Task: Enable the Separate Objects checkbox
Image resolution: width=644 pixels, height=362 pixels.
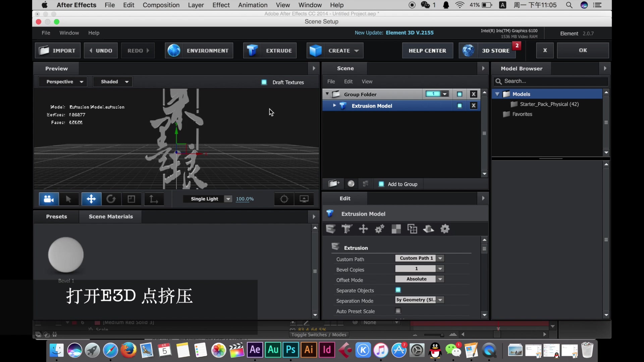Action: coord(398,290)
